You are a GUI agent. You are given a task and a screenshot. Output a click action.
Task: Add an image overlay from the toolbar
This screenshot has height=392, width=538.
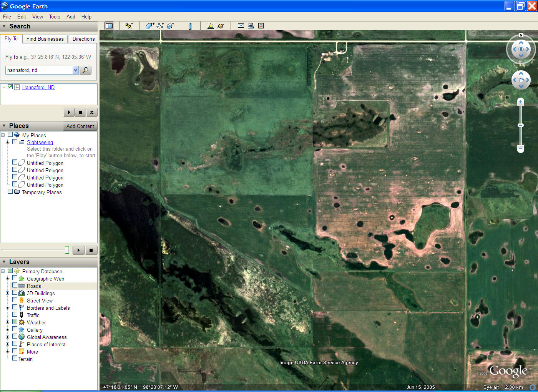click(171, 26)
